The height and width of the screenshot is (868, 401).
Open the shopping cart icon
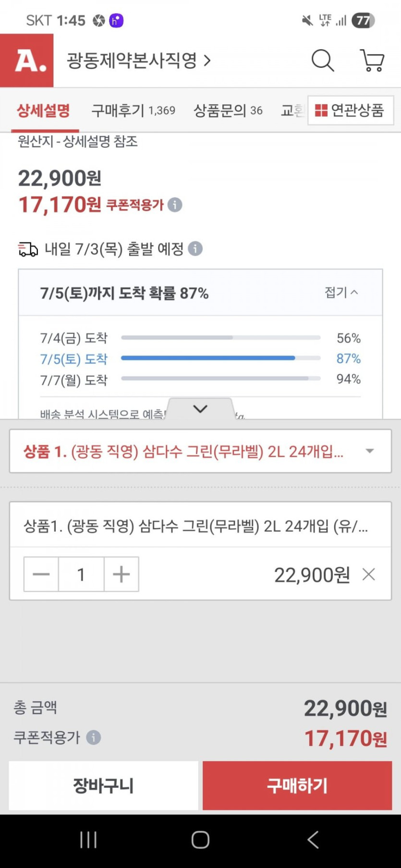[x=372, y=61]
